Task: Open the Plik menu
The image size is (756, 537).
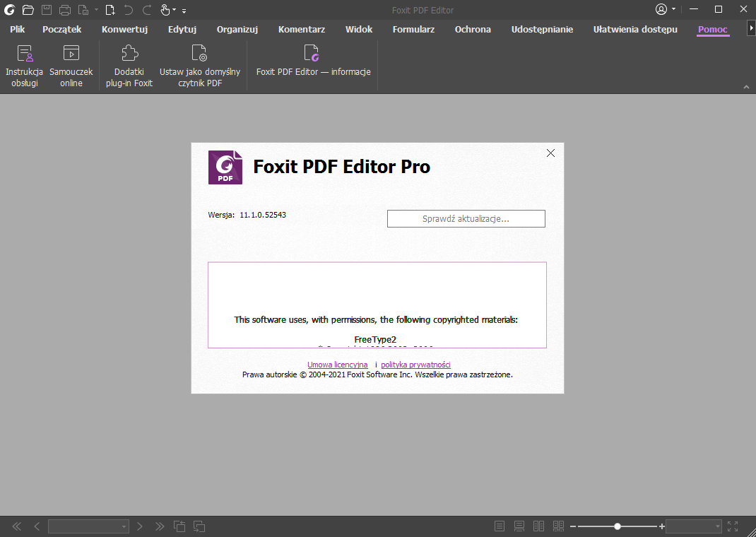Action: point(18,30)
